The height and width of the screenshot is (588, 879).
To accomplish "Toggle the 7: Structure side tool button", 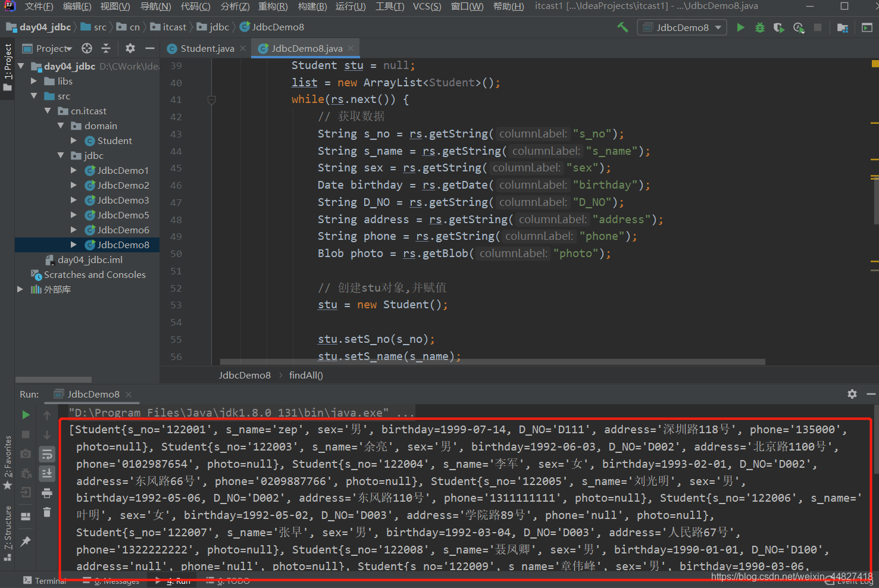I will pyautogui.click(x=7, y=533).
